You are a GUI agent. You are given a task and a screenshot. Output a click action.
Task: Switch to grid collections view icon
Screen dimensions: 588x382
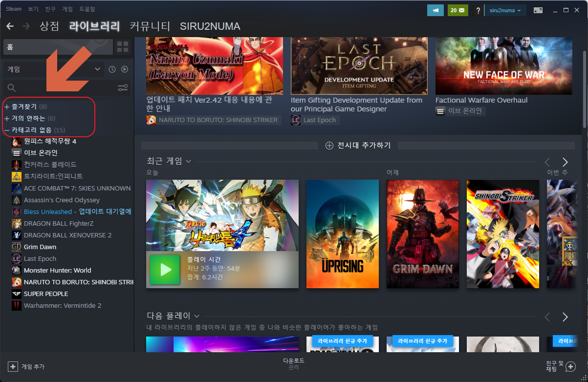click(x=123, y=47)
